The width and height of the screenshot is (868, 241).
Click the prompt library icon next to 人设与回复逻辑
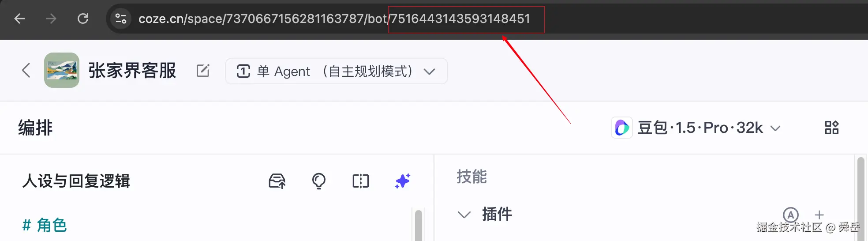(x=277, y=181)
